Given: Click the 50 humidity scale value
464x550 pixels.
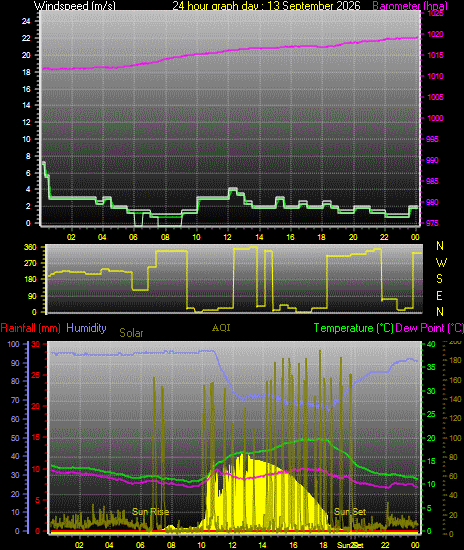Looking at the screenshot, I should click(x=15, y=438).
